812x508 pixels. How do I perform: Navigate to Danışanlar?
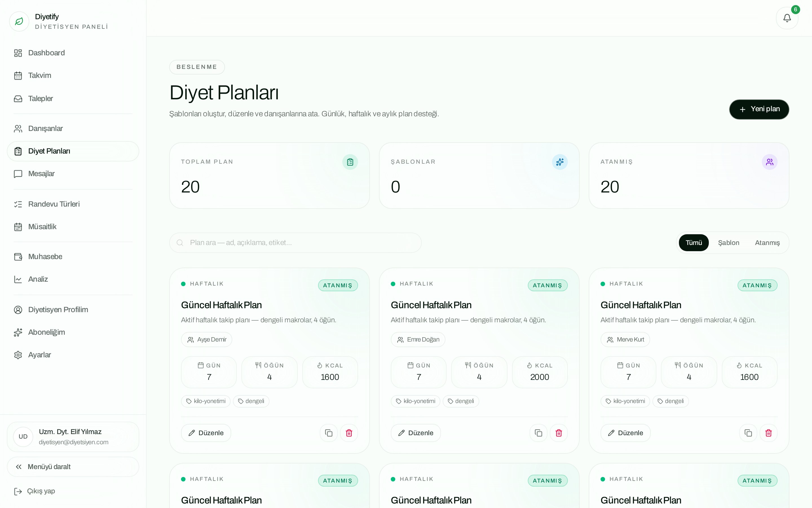(x=73, y=129)
